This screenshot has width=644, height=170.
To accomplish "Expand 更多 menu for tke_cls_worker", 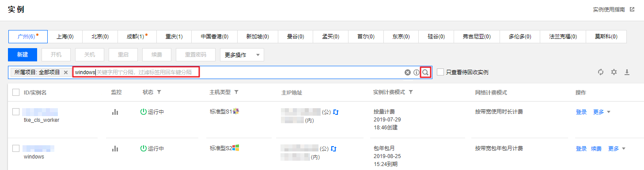I will [602, 112].
